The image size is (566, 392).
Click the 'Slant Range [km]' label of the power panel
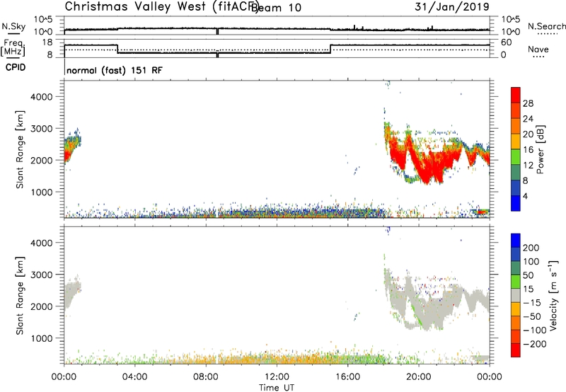[x=20, y=150]
